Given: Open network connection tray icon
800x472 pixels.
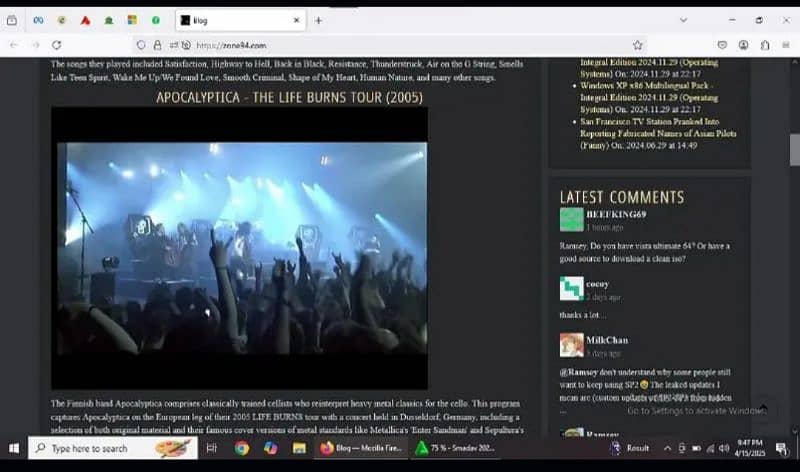Looking at the screenshot, I should pyautogui.click(x=710, y=448).
